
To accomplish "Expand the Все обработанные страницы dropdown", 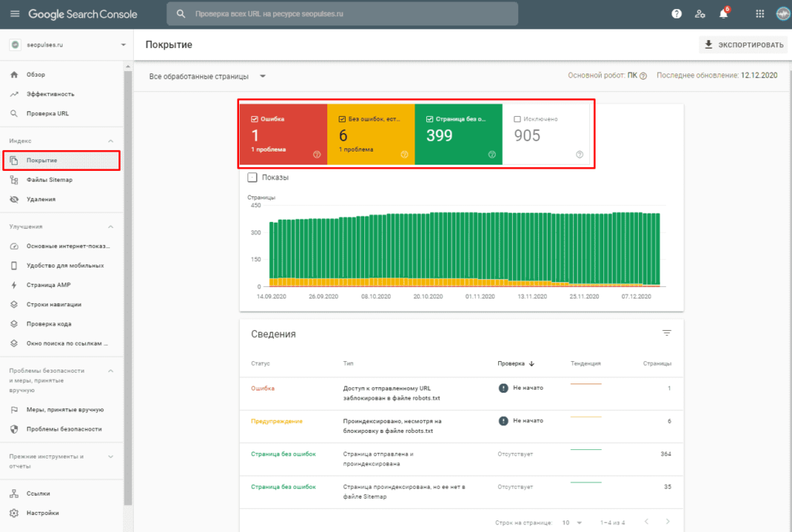I will [207, 77].
